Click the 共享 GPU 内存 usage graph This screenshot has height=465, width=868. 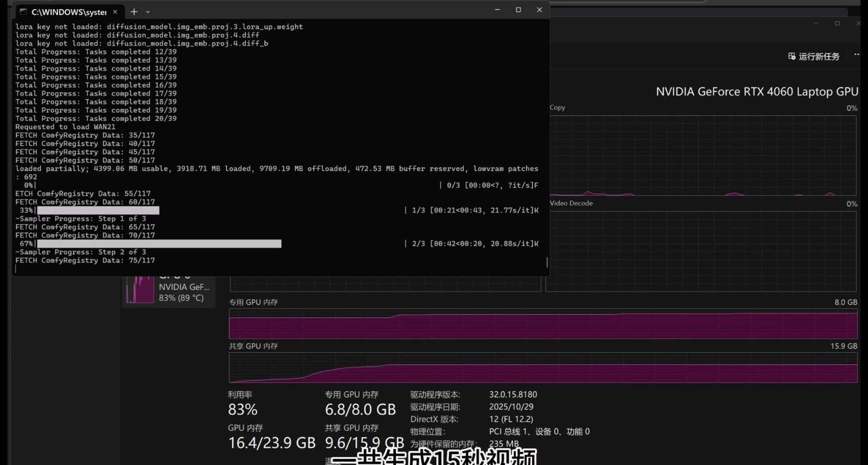(542, 368)
